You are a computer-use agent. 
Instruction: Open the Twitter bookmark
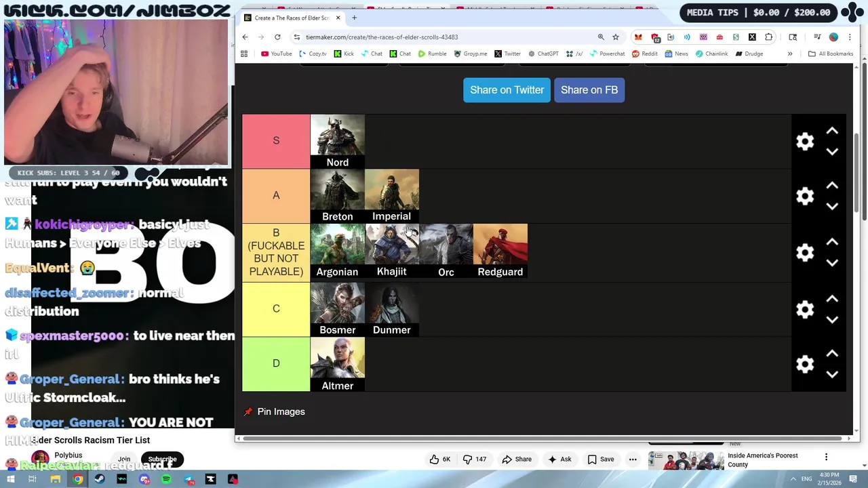pyautogui.click(x=507, y=54)
